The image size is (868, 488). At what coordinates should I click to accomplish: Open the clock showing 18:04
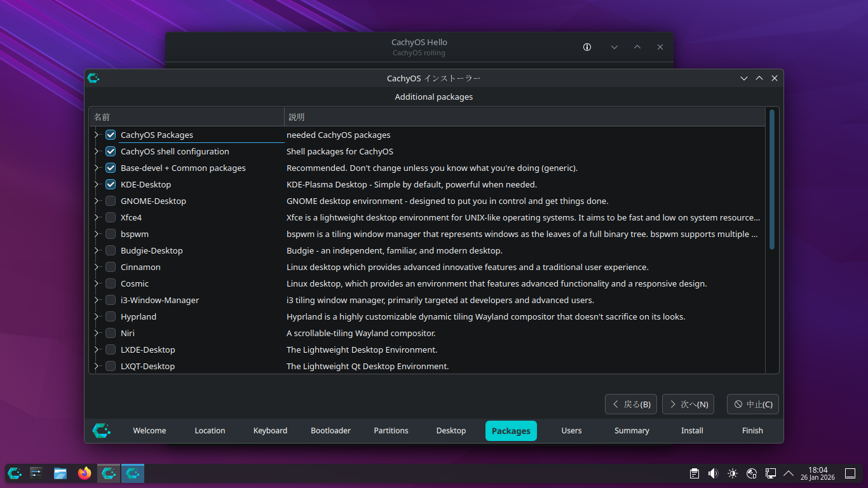[818, 473]
